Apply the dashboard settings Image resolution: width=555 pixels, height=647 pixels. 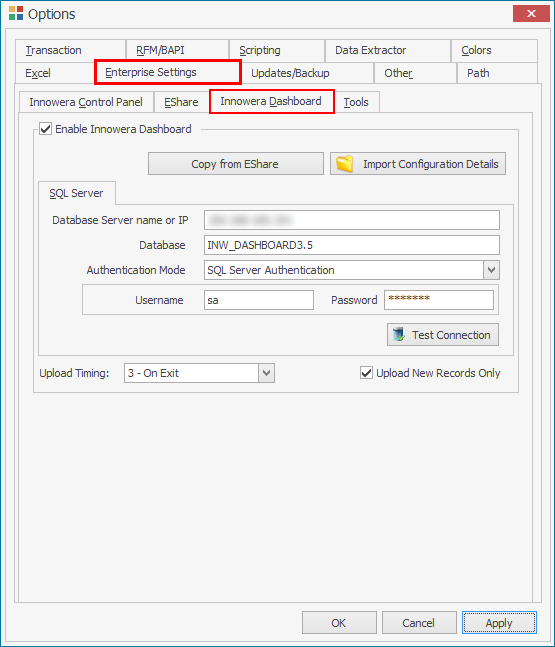pyautogui.click(x=499, y=623)
